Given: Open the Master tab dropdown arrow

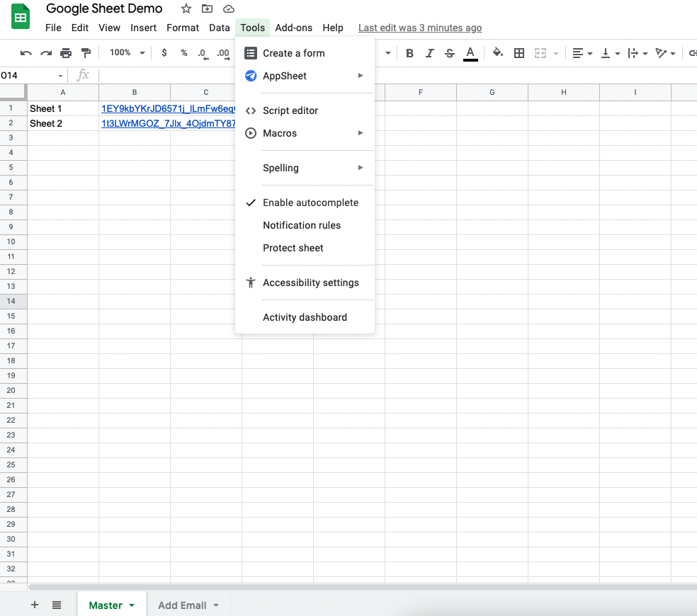Looking at the screenshot, I should coord(132,605).
